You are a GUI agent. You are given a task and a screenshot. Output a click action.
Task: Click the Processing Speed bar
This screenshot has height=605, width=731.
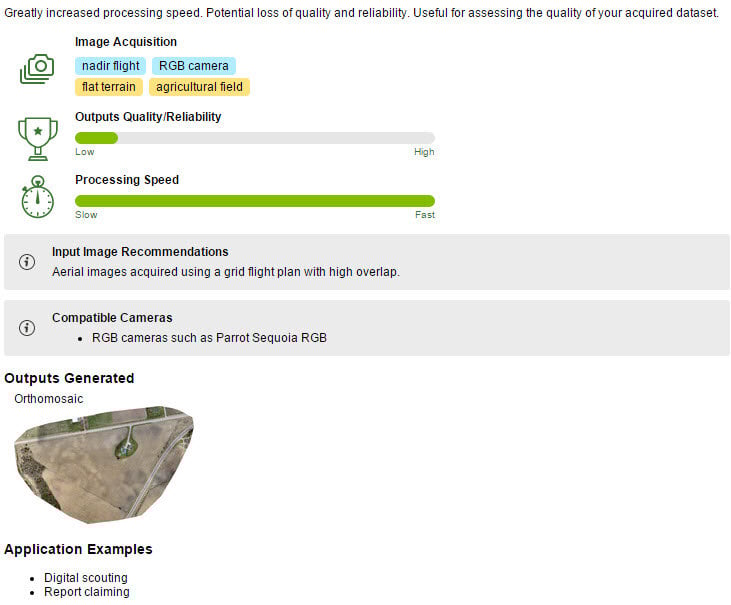click(254, 201)
